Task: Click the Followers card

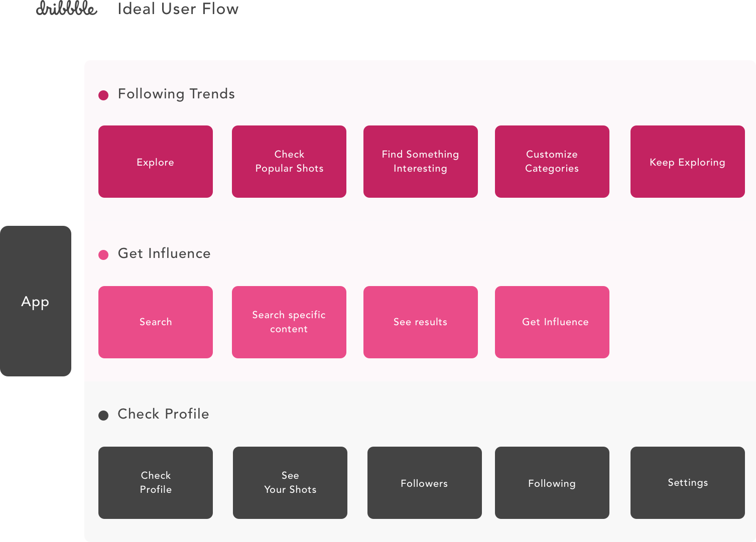Action: (425, 483)
